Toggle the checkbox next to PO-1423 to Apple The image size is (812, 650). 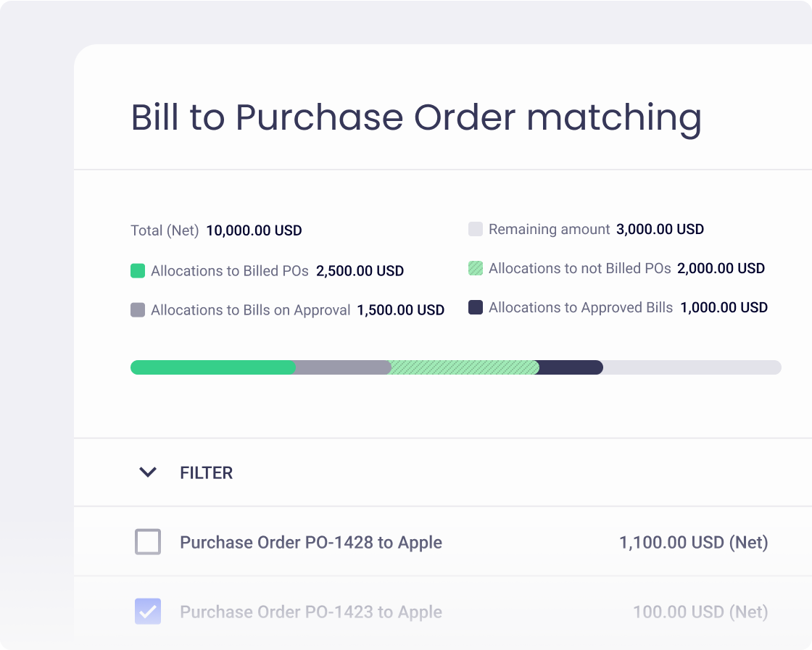coord(148,612)
